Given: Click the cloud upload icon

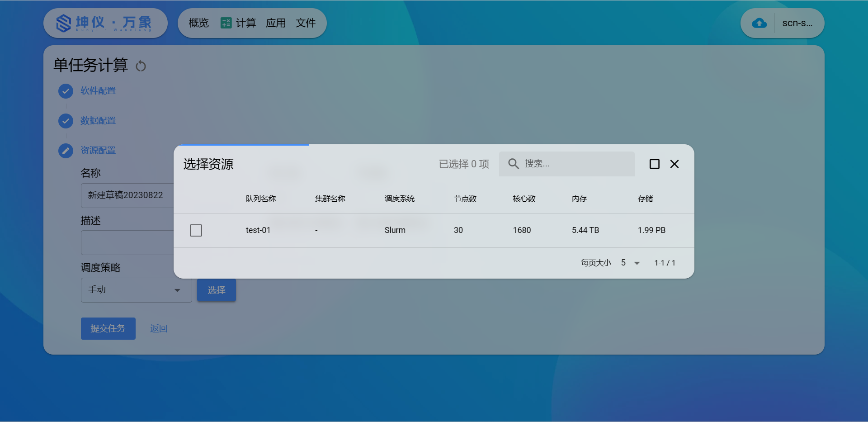Looking at the screenshot, I should pyautogui.click(x=759, y=23).
